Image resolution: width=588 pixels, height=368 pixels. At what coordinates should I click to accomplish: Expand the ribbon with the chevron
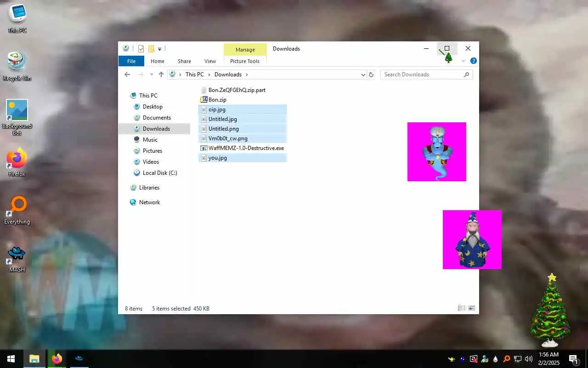(x=464, y=61)
